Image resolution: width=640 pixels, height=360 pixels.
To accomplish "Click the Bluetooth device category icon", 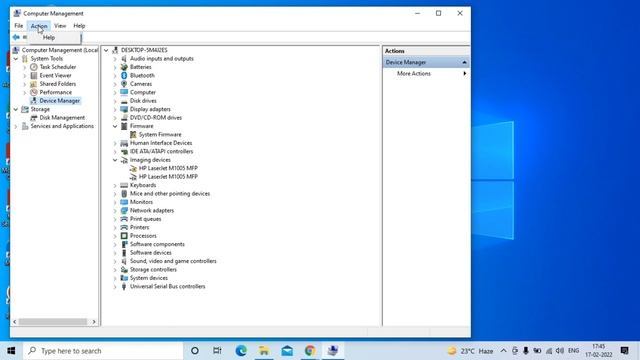I will click(124, 76).
